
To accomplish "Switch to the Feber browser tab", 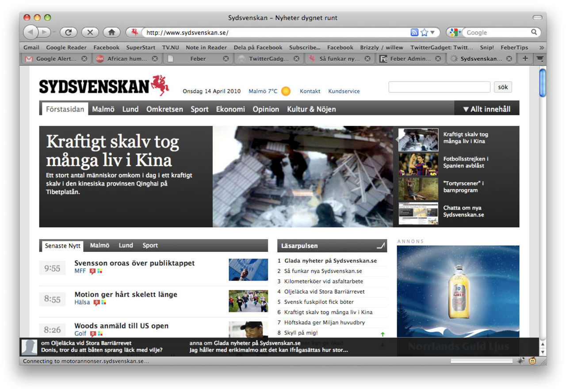I will (x=198, y=58).
